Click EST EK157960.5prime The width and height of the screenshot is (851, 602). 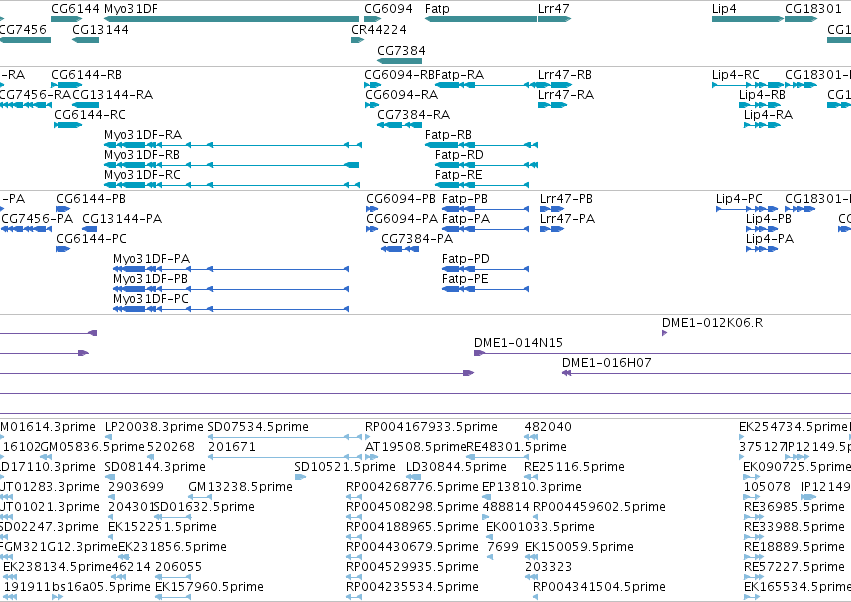(173, 597)
